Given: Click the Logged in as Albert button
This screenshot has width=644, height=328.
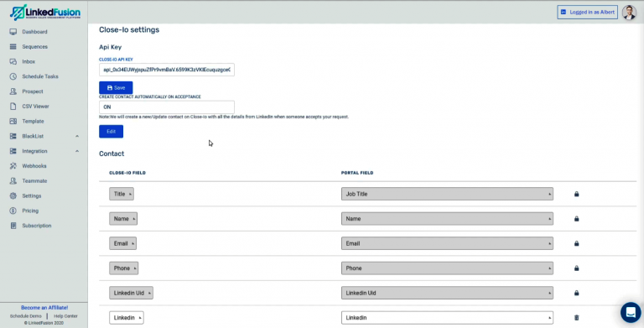Looking at the screenshot, I should [587, 13].
